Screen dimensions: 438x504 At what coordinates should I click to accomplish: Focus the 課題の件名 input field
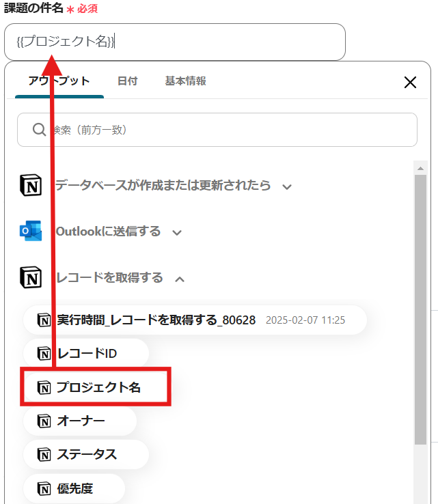pyautogui.click(x=175, y=42)
